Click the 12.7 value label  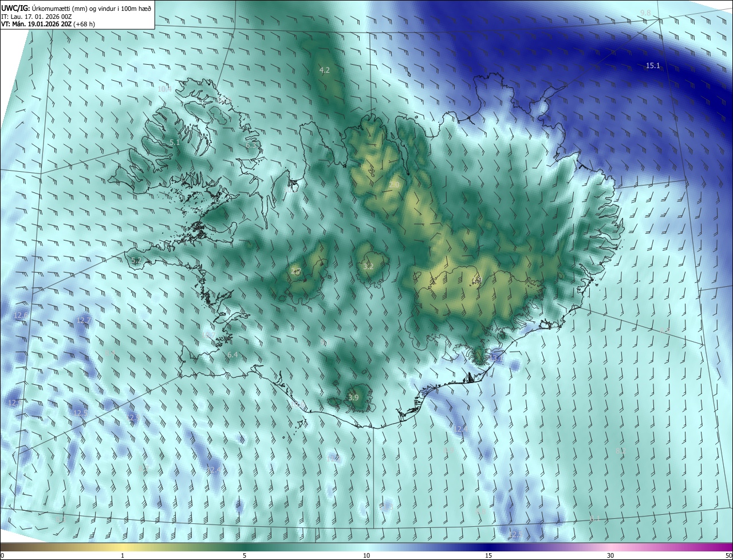click(84, 320)
